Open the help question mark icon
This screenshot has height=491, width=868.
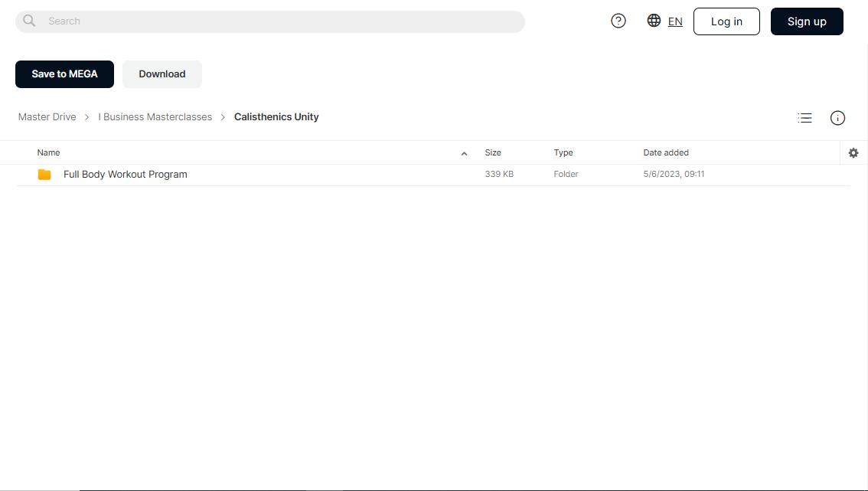pyautogui.click(x=618, y=21)
